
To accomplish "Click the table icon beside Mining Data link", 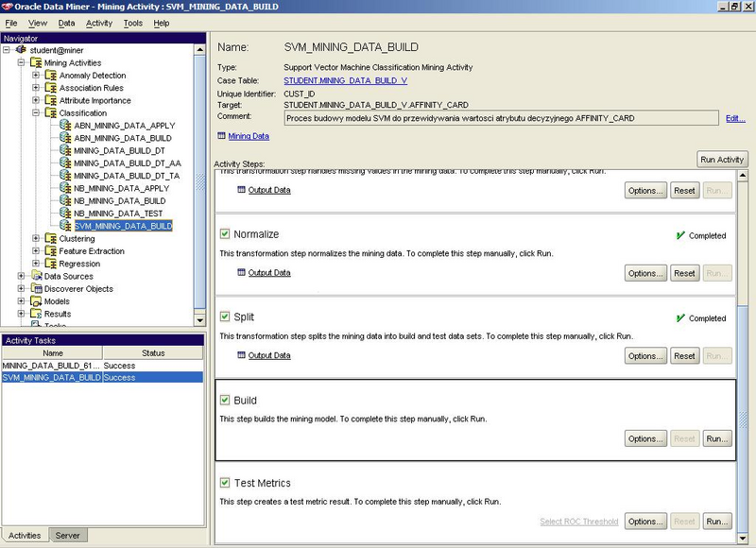I will [x=221, y=136].
